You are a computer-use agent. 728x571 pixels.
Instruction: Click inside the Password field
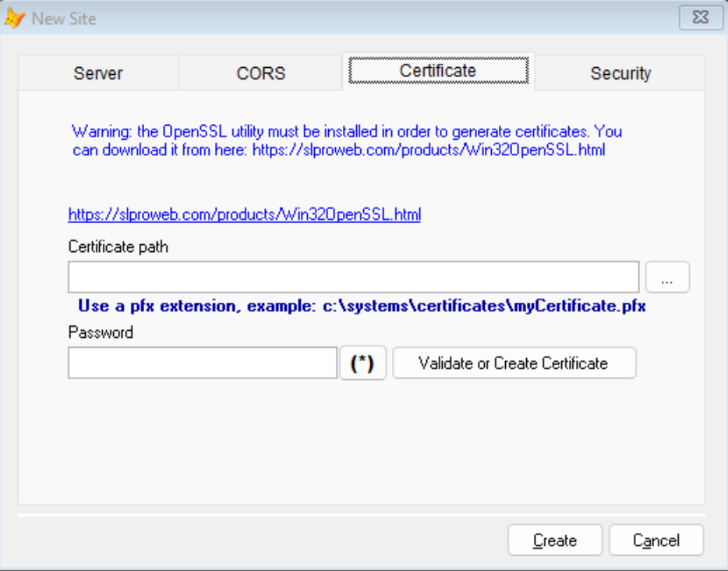point(203,363)
